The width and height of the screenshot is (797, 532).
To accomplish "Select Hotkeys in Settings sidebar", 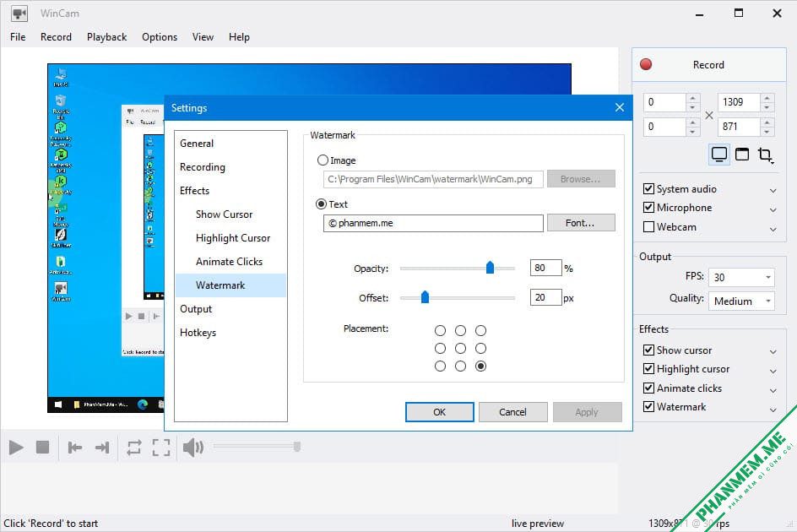I will tap(198, 333).
